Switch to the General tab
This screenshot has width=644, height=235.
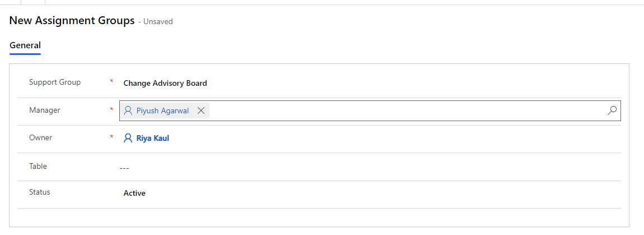[25, 45]
